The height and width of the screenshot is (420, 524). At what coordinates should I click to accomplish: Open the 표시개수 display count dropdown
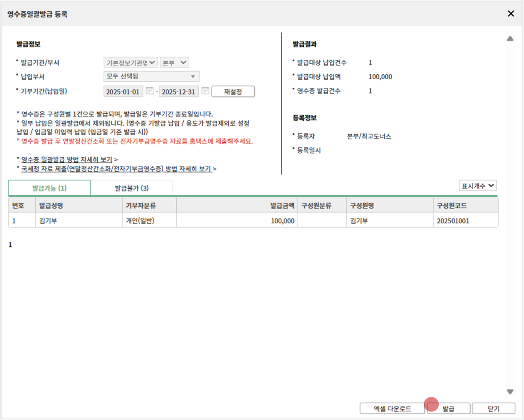click(x=477, y=186)
